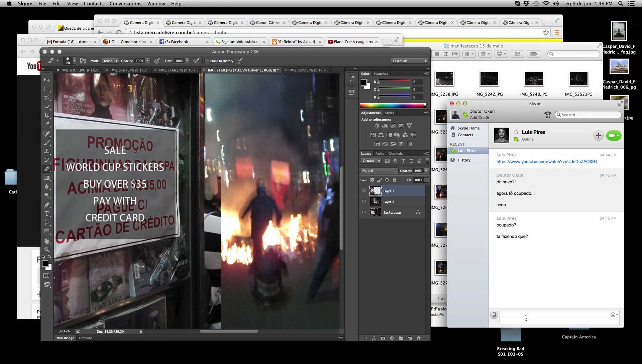The width and height of the screenshot is (642, 364).
Task: Click Add Credit under Doutor Okun
Action: tap(479, 118)
